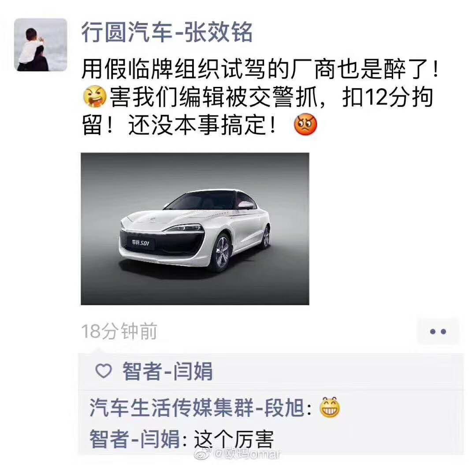Tap the post line starting 用假临牌组织试驾
This screenshot has width=476, height=465.
click(x=260, y=69)
